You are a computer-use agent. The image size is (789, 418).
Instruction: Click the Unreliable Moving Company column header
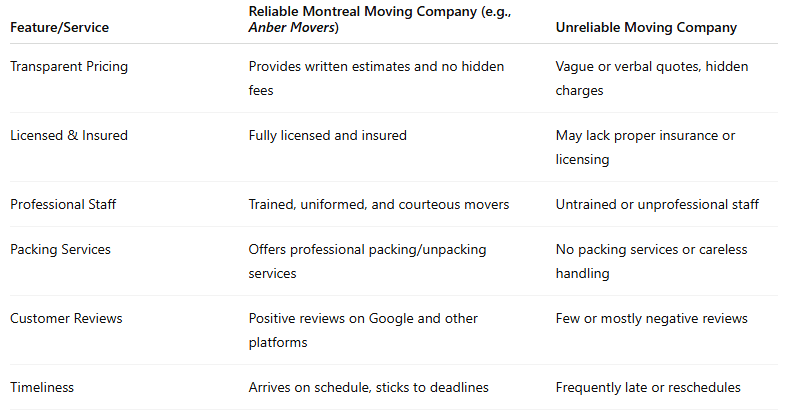(646, 27)
